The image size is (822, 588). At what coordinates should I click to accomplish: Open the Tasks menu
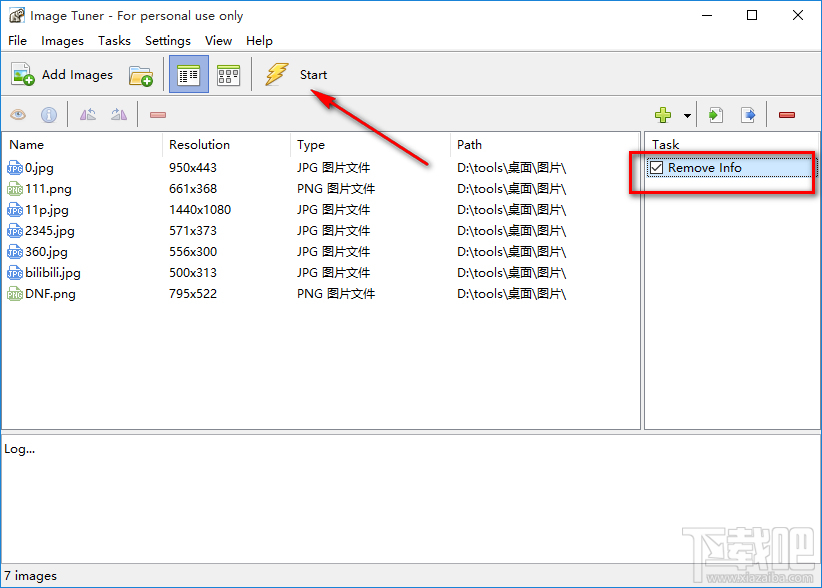pyautogui.click(x=114, y=41)
